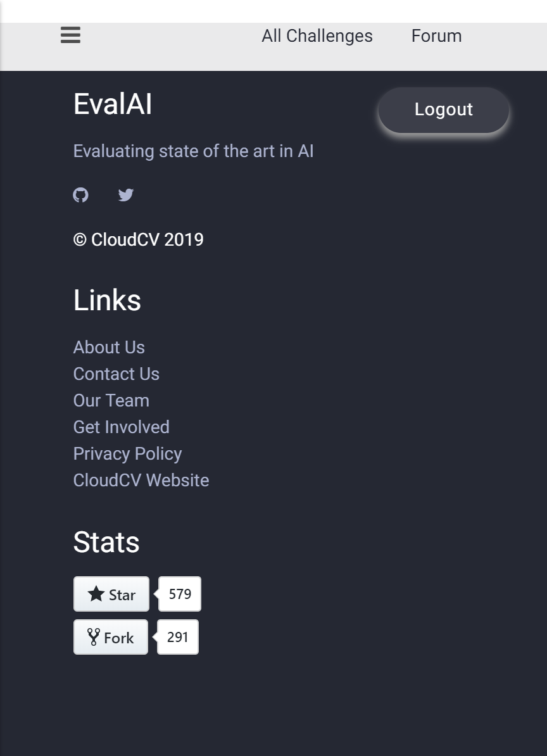Open the All Challenges page
The width and height of the screenshot is (547, 756).
pos(317,35)
